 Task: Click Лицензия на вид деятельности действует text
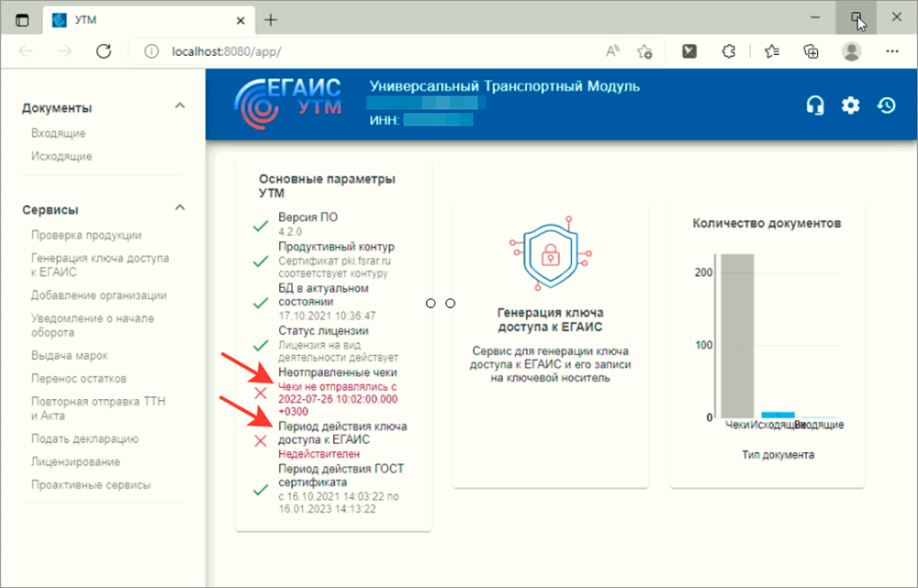click(x=338, y=351)
